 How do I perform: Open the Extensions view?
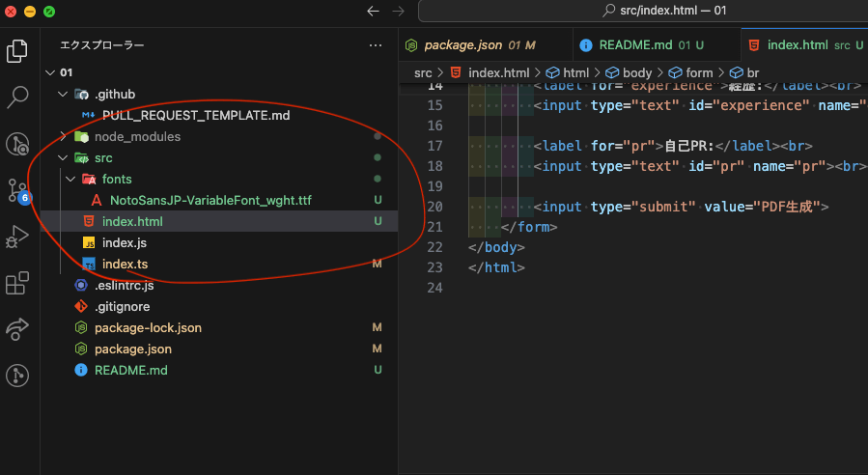click(x=17, y=283)
